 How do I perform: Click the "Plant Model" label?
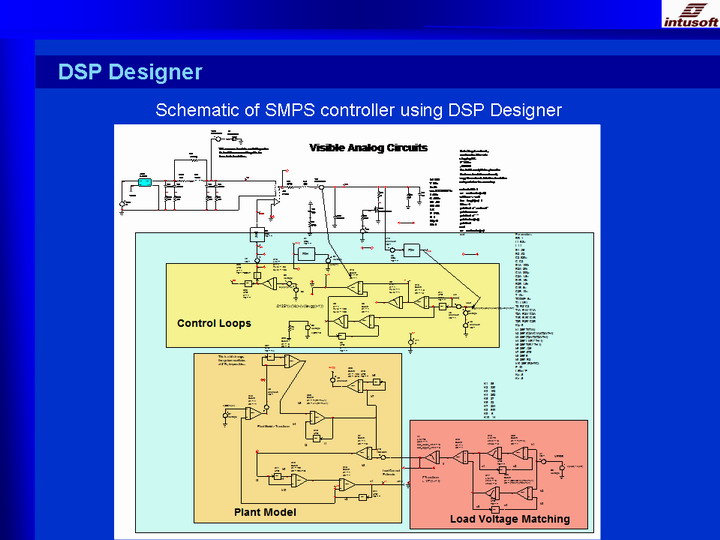[265, 512]
